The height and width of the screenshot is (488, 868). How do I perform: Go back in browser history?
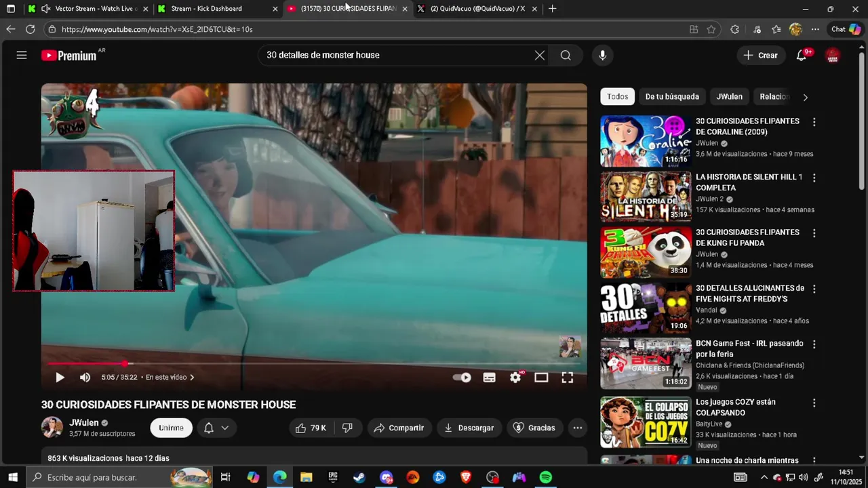click(x=10, y=29)
